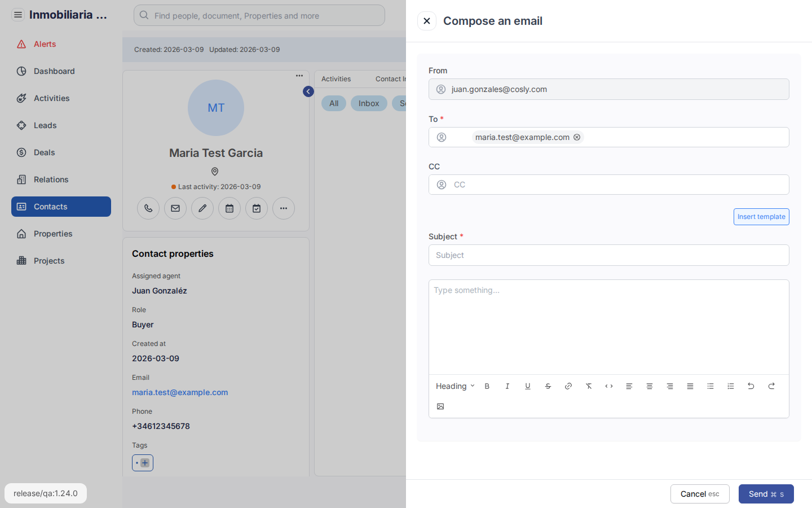Insert a link using the chain icon

point(568,386)
